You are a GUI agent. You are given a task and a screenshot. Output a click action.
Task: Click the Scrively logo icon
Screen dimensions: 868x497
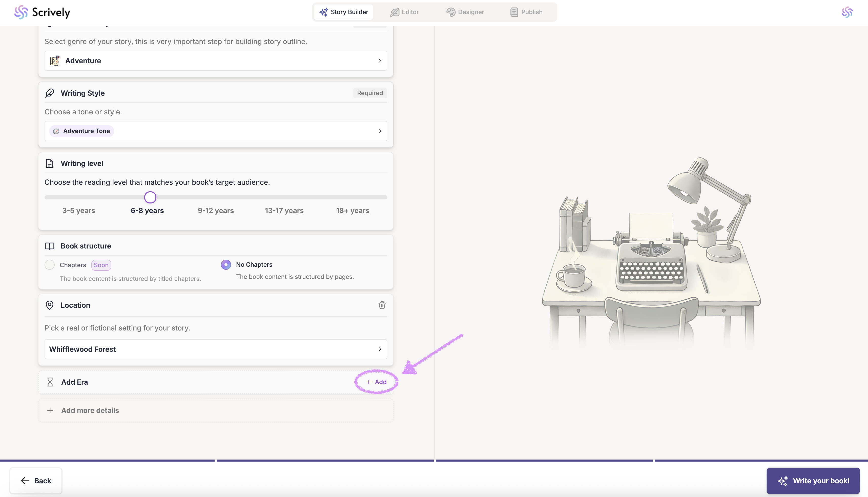21,12
